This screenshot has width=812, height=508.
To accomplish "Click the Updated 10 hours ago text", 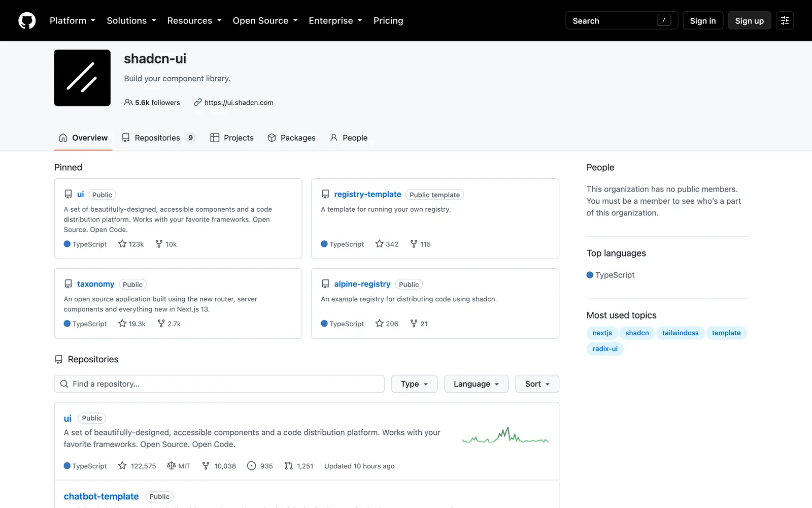I will 359,466.
